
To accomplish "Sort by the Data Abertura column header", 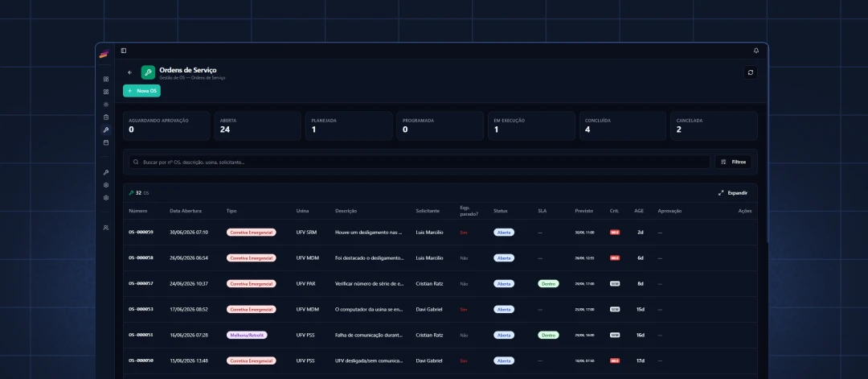I will tap(186, 211).
